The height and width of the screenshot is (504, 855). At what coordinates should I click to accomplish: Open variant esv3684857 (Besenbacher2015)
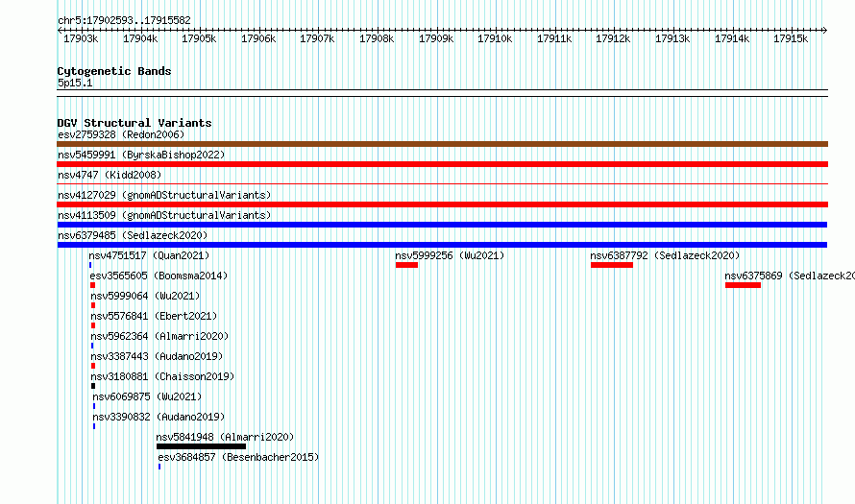coord(238,457)
